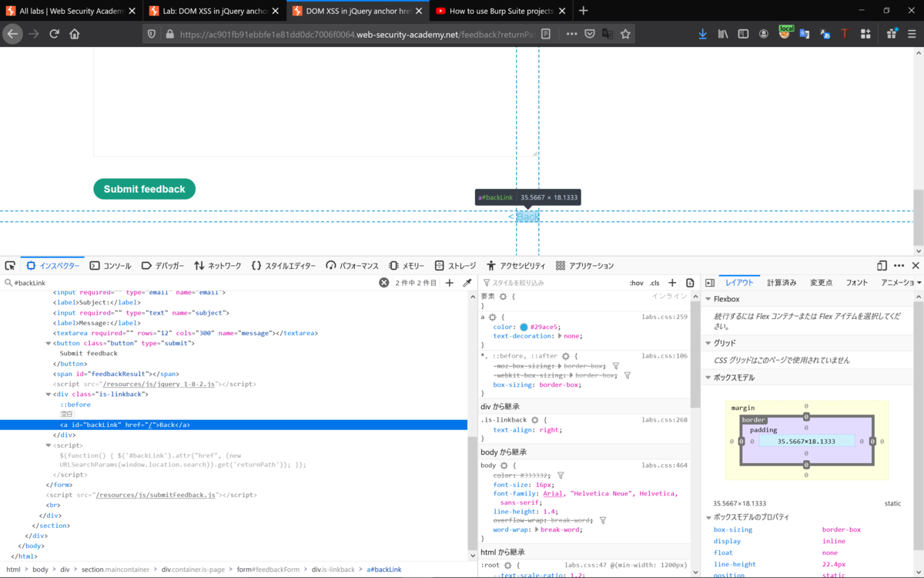
Task: Select the element picker tool in DevTools
Action: coord(9,265)
